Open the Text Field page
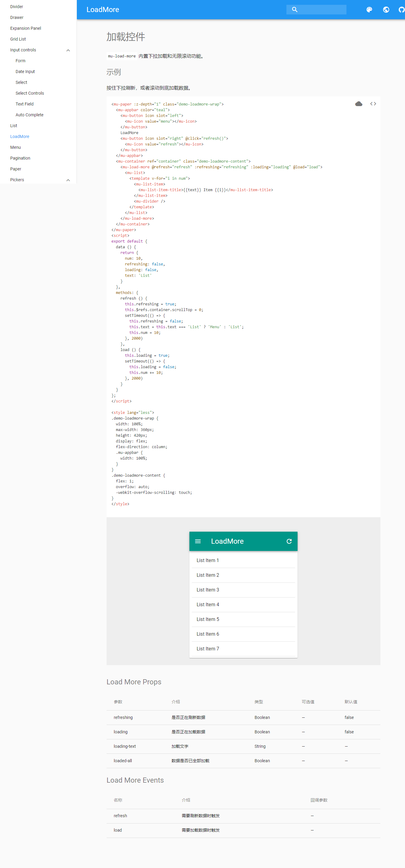Screen dimensions: 405x868 click(25, 104)
